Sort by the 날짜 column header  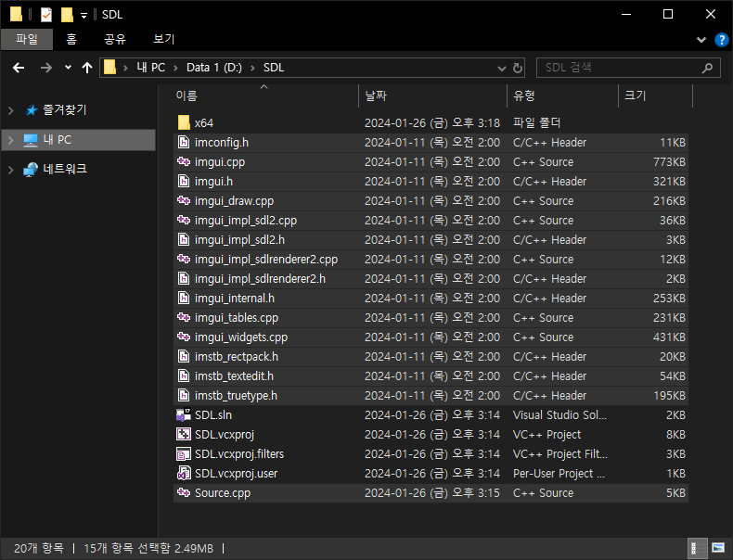pos(433,95)
